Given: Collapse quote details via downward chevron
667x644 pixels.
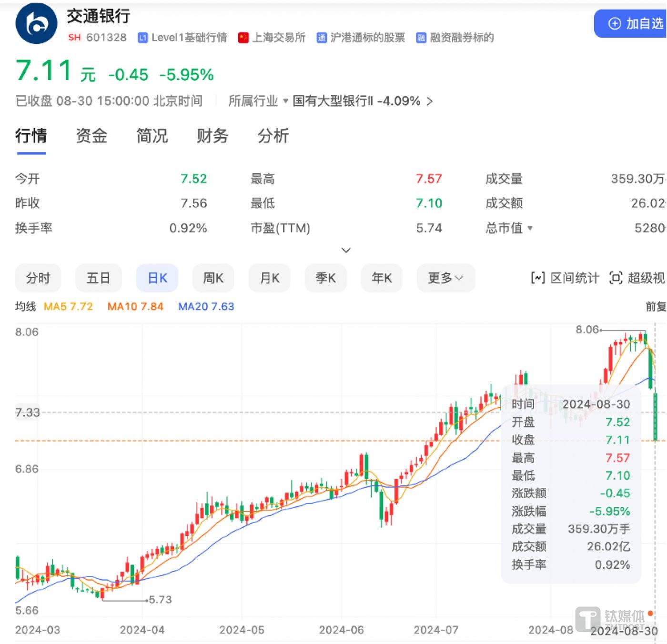Looking at the screenshot, I should click(346, 250).
